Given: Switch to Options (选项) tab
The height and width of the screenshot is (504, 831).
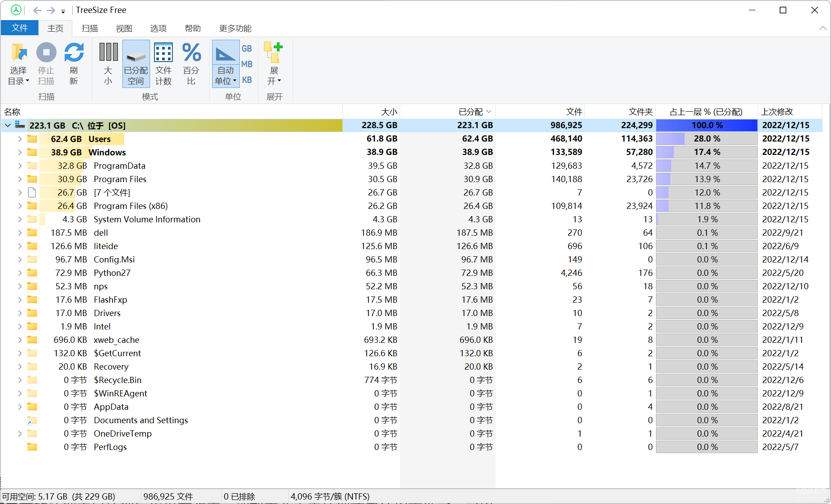Looking at the screenshot, I should point(159,29).
